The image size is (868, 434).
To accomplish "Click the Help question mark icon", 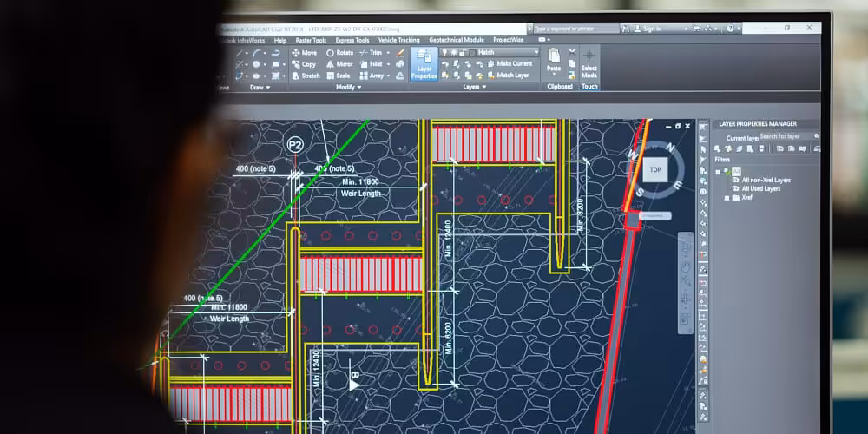I will pyautogui.click(x=731, y=29).
